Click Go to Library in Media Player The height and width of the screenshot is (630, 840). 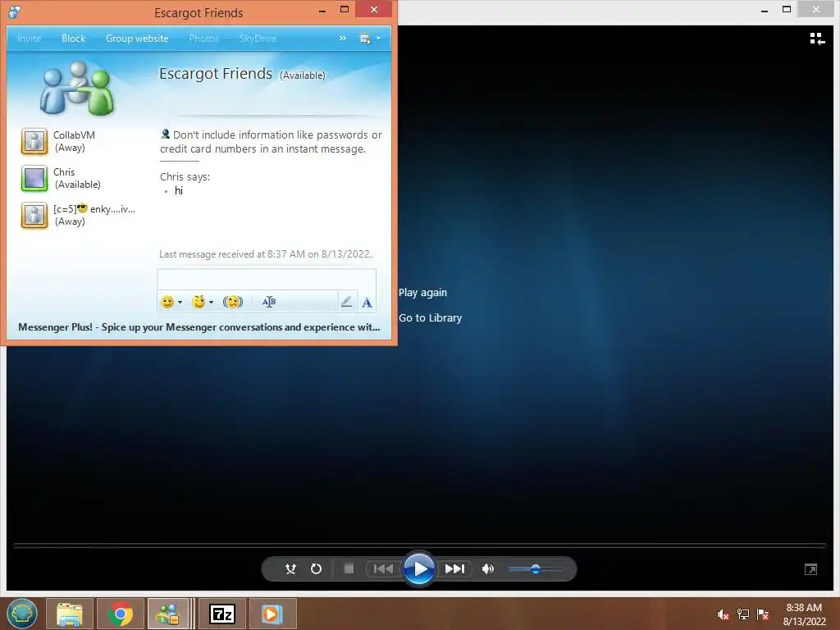(430, 317)
